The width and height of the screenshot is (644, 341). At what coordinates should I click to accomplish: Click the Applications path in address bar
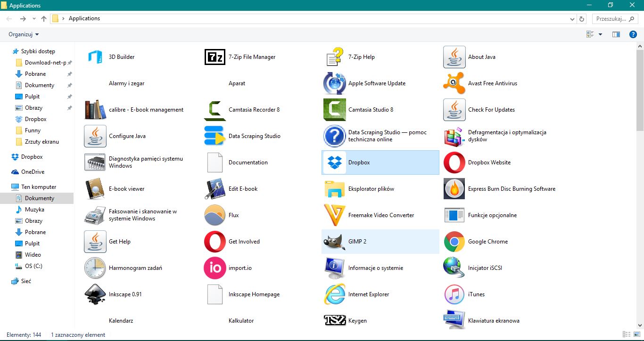tap(84, 19)
